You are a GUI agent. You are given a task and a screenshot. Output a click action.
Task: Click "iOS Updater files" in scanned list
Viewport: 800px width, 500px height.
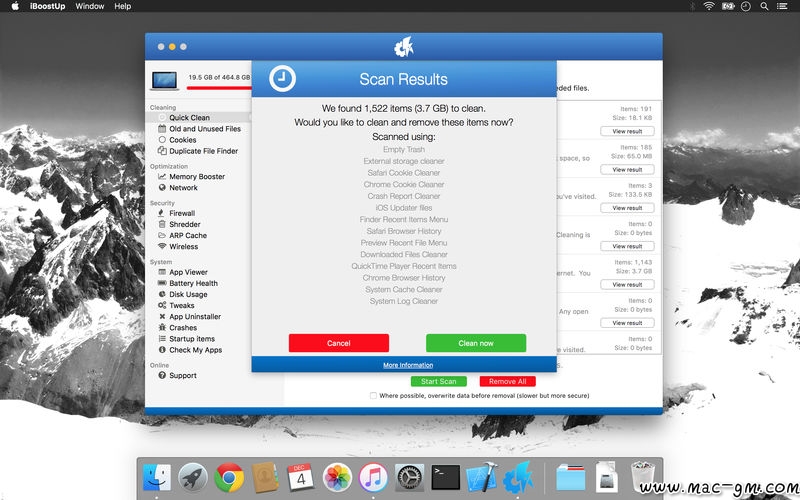(x=404, y=208)
